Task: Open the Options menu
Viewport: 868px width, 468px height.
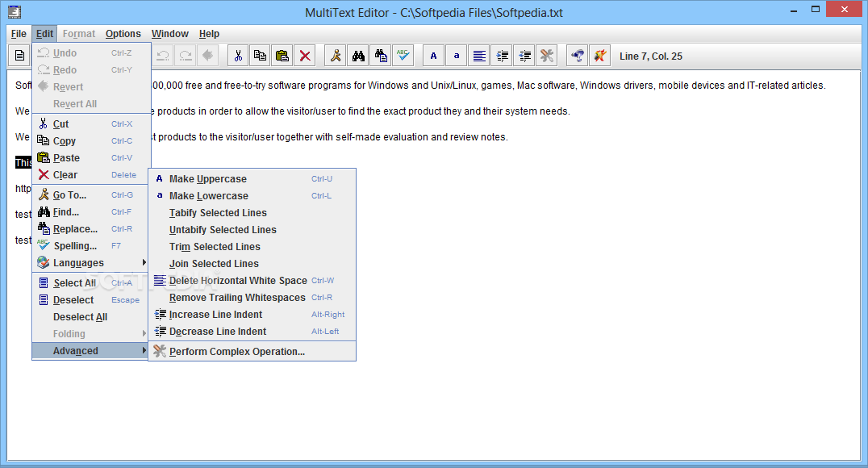Action: coord(123,34)
